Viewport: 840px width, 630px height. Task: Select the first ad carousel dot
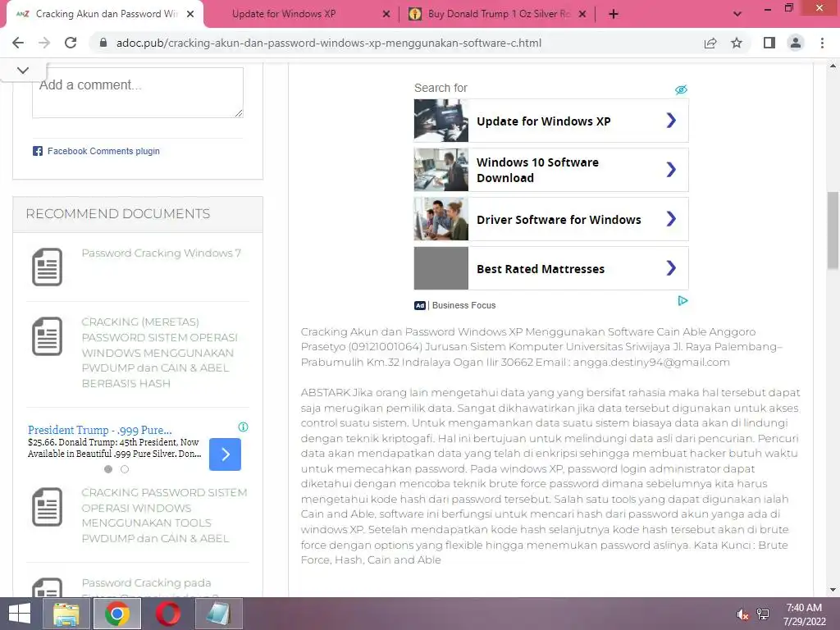point(108,469)
